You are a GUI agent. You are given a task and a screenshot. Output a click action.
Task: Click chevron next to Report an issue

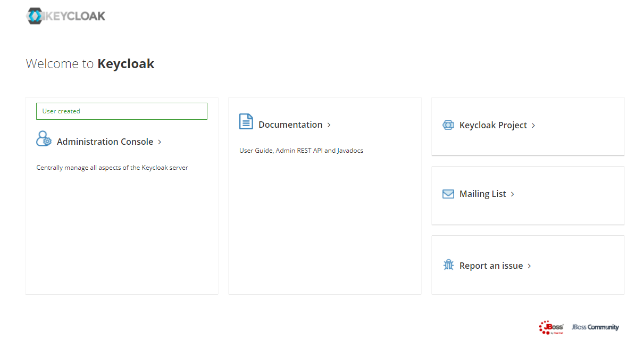pos(529,266)
